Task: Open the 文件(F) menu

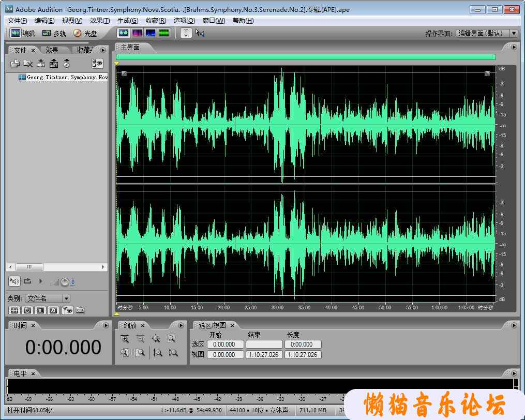Action: coord(17,21)
